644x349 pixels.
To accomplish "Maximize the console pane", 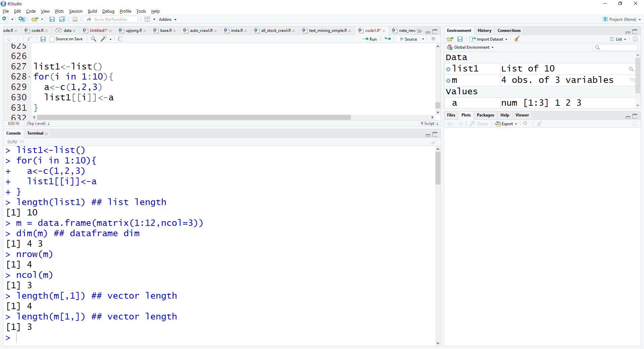I will pos(435,134).
